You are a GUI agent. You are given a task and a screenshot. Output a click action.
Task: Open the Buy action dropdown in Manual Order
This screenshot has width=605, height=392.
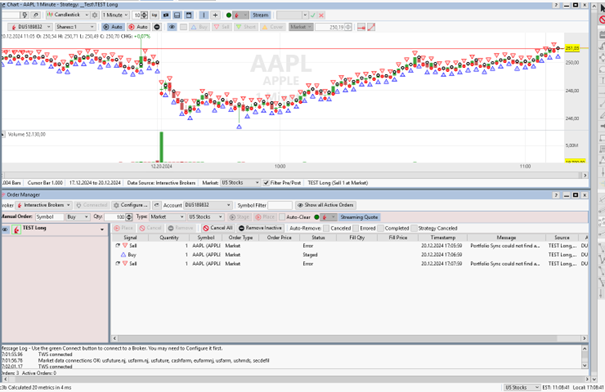[x=77, y=217]
